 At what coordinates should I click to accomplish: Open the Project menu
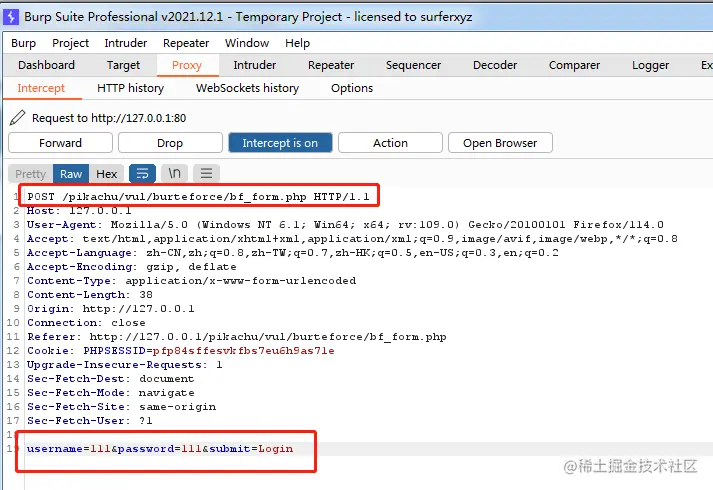(x=70, y=43)
